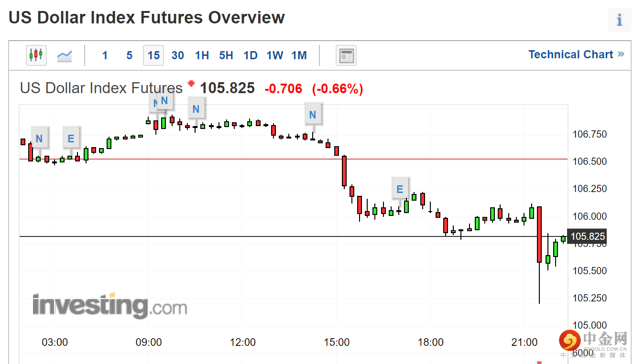This screenshot has width=634, height=364.
Task: Select the 1 minute timeframe
Action: (105, 55)
